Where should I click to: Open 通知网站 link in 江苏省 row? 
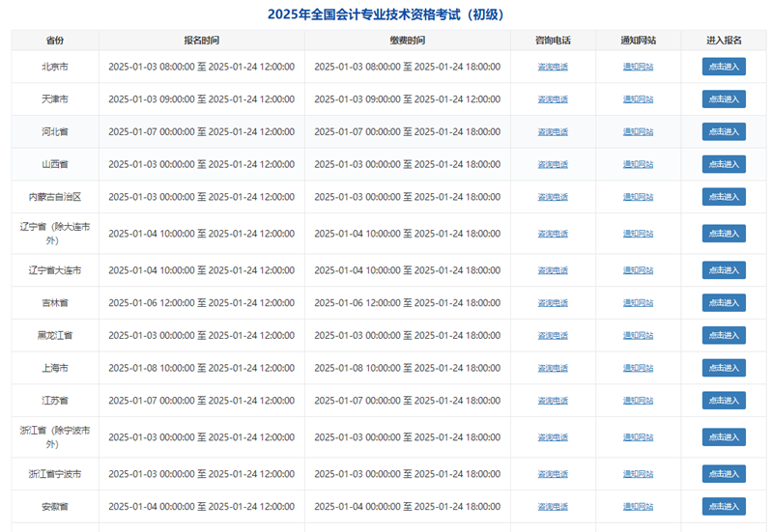(638, 400)
